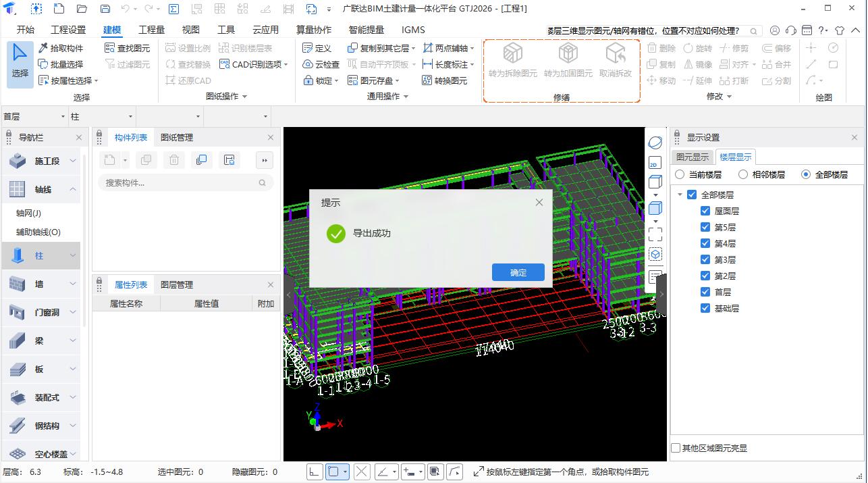Select 辅助轴线(O) in navigation
868x483 pixels.
pos(38,232)
